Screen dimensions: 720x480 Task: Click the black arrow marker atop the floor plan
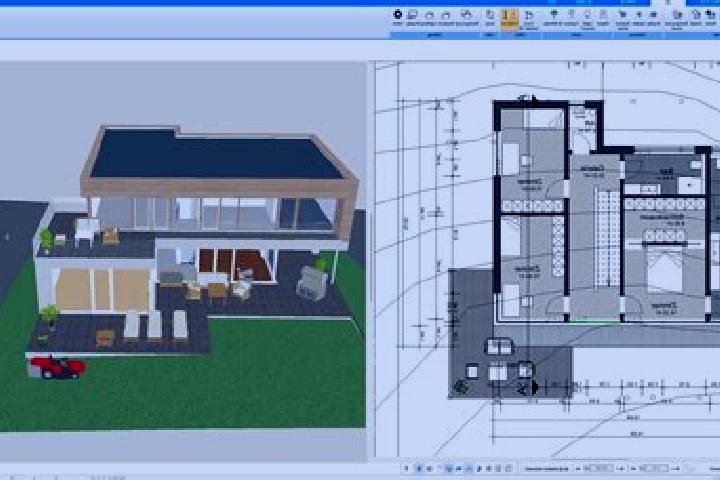point(534,101)
